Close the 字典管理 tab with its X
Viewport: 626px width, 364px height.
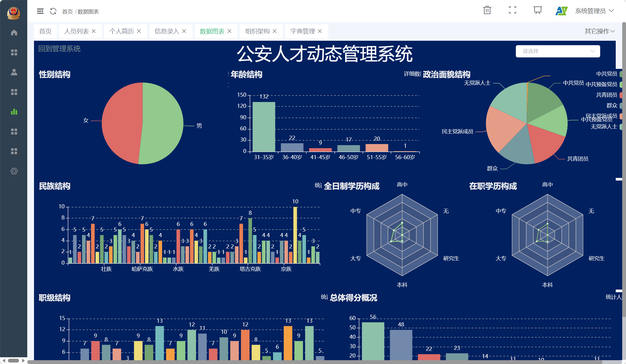pos(320,31)
